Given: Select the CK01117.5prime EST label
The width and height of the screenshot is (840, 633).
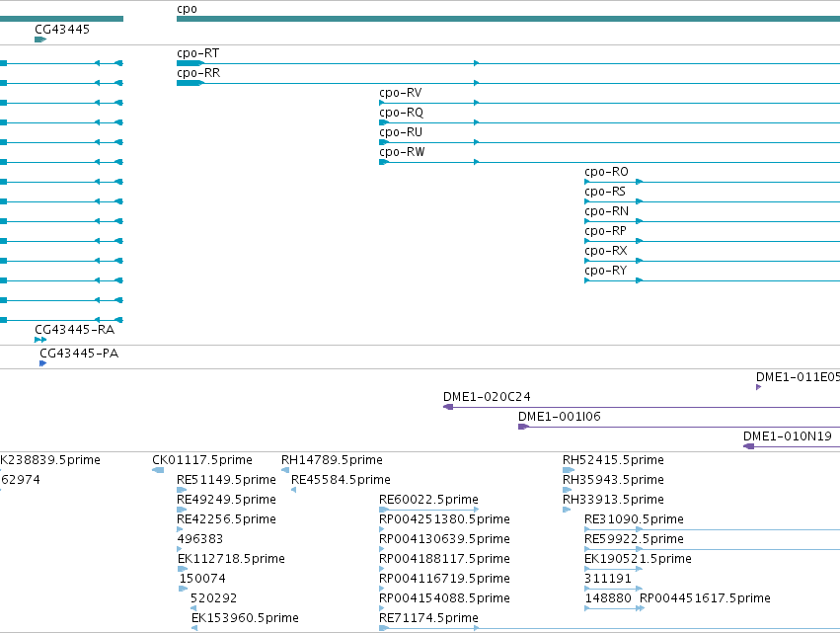Looking at the screenshot, I should coord(202,460).
